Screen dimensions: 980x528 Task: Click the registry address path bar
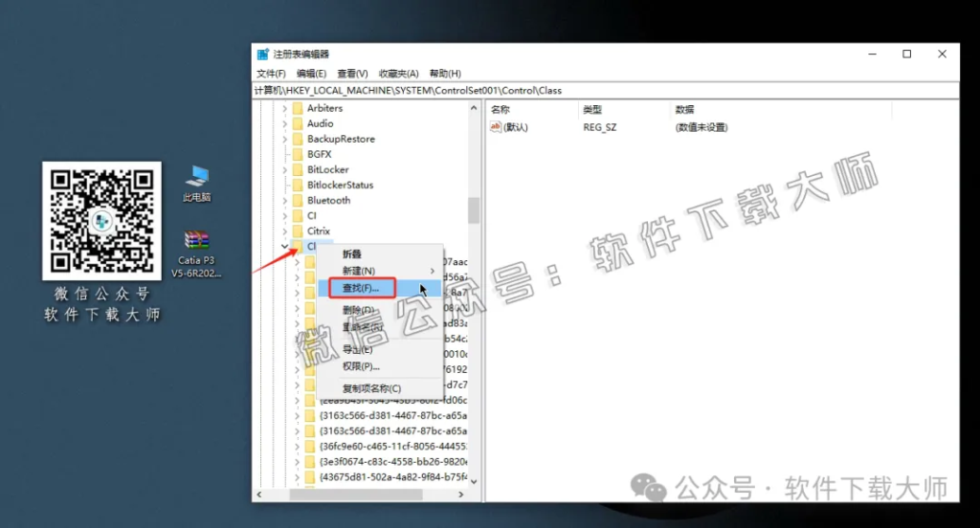(x=605, y=91)
